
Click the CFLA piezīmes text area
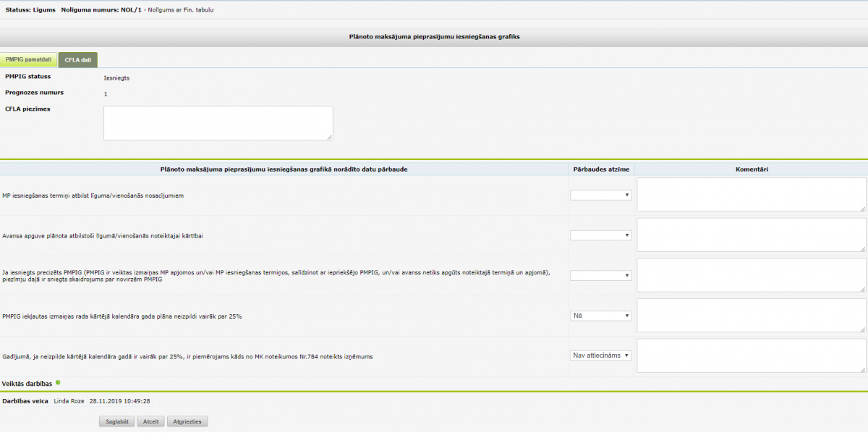coord(218,123)
